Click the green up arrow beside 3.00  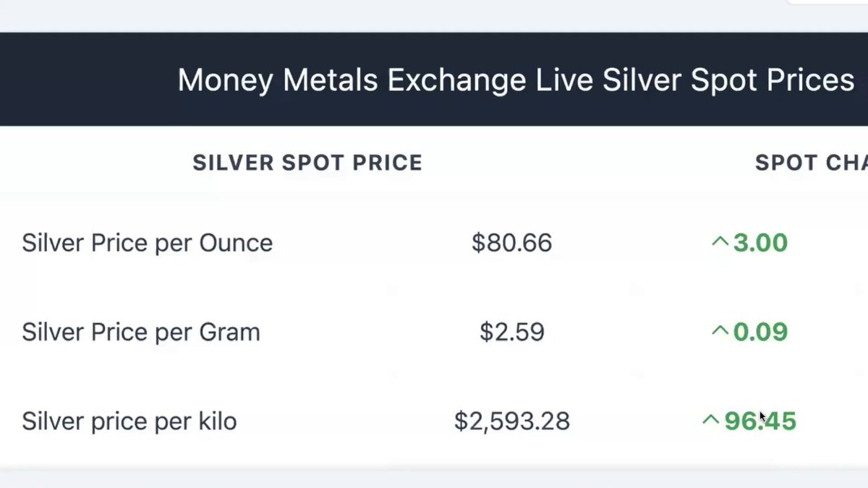(x=720, y=242)
